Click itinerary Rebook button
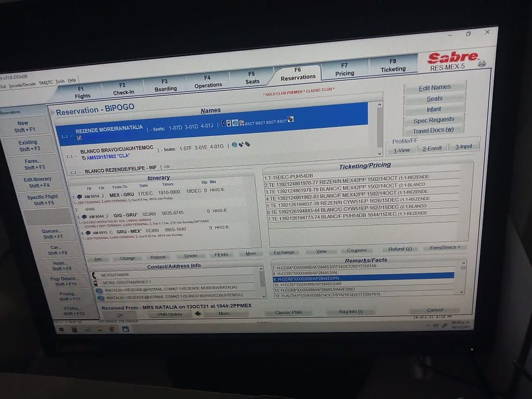This screenshot has height=399, width=532. click(x=158, y=257)
